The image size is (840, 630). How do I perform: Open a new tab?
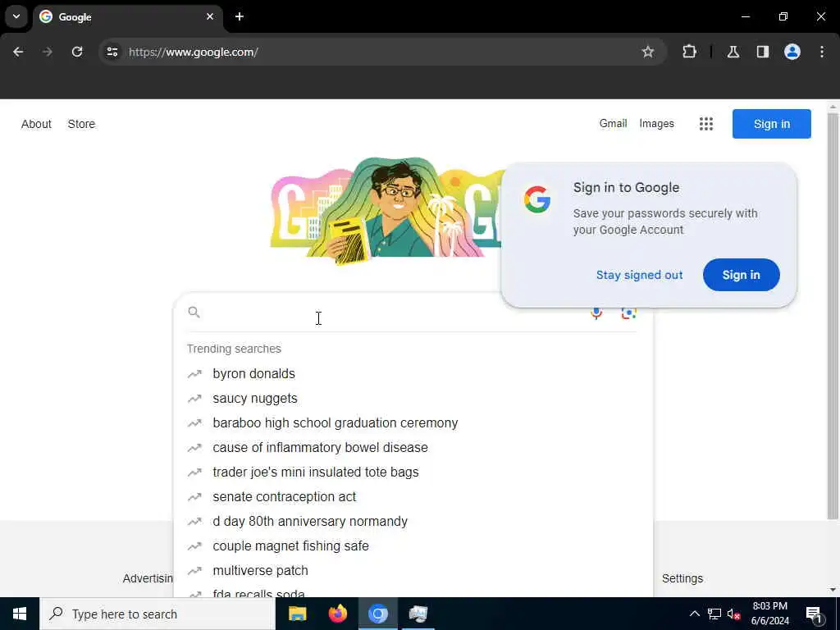click(x=240, y=16)
